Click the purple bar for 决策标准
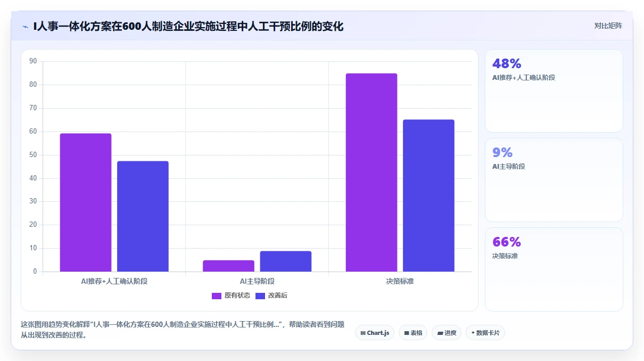Screen dimensions: 644x361 point(371,173)
